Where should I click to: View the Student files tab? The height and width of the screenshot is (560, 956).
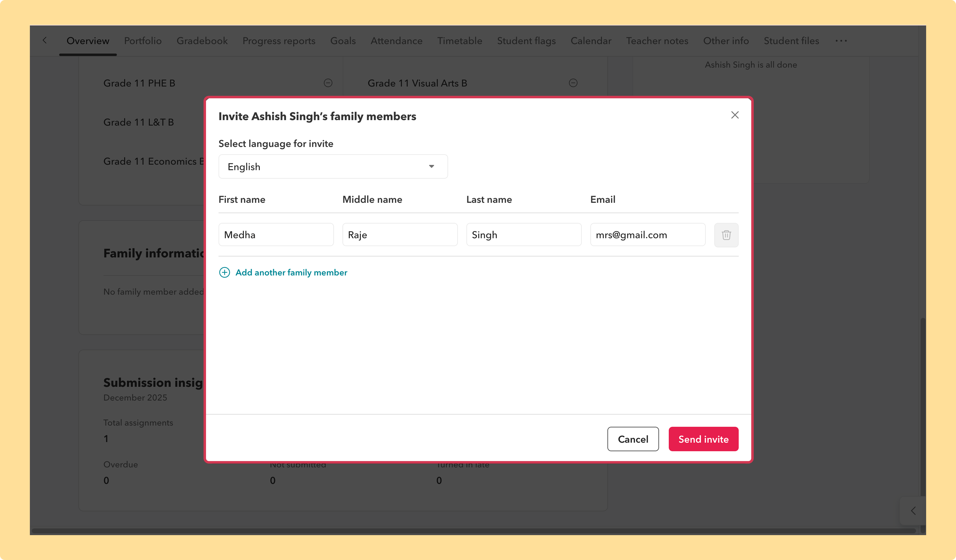pos(791,41)
